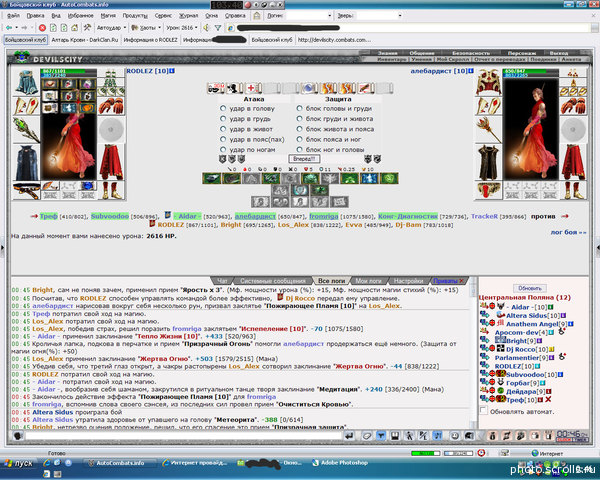This screenshot has height=480, width=600.
Task: Click the send message arrow icon
Action: tap(349, 436)
